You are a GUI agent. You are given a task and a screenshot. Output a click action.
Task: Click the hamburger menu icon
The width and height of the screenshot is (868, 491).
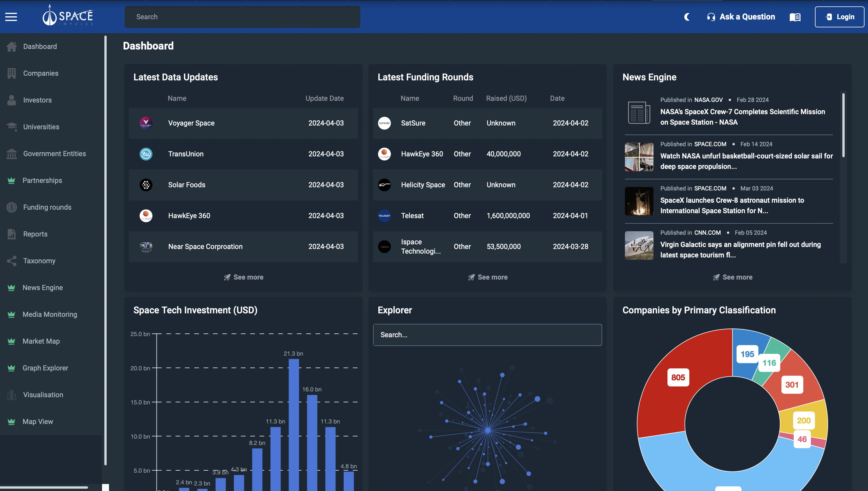coord(11,17)
